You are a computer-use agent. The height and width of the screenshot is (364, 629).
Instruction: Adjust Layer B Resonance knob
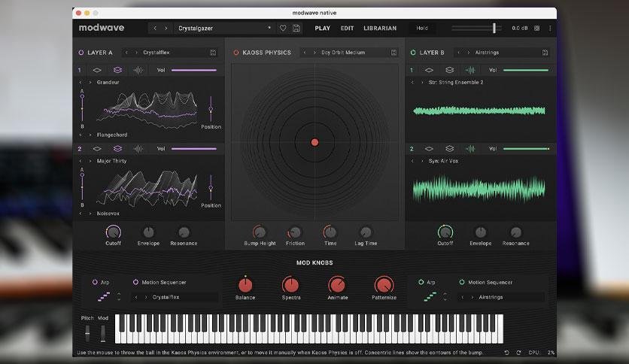point(516,232)
